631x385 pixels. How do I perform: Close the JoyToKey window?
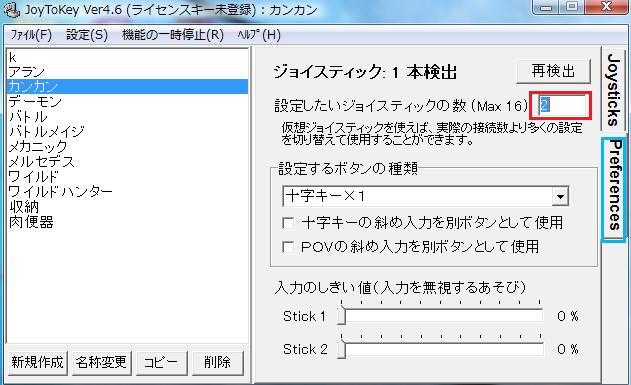(606, 7)
